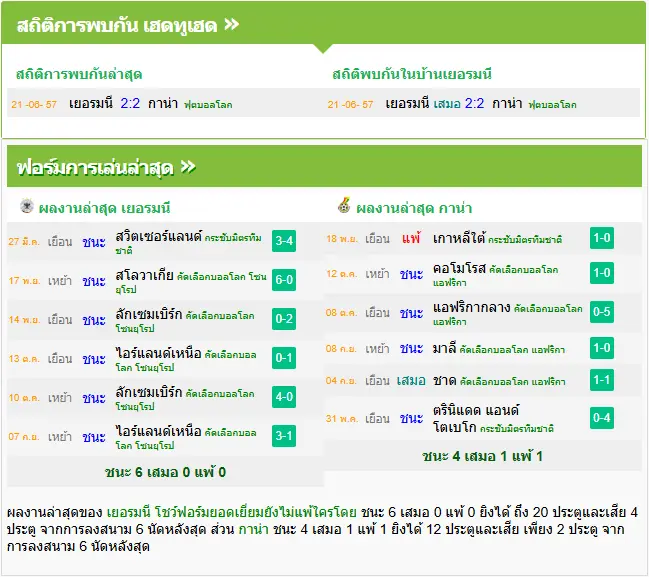
Task: Select opponent เกาหลีใต้
Action: 459,238
